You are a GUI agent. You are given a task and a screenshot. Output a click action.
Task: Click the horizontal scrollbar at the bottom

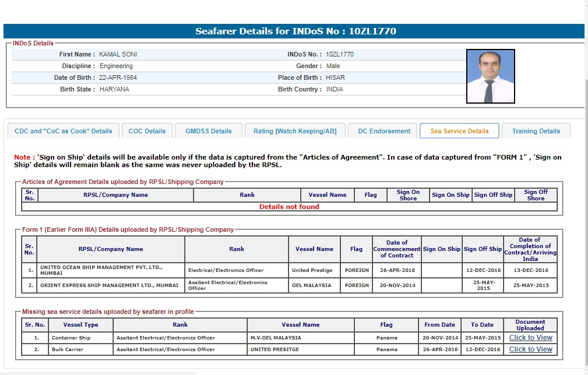[98, 373]
